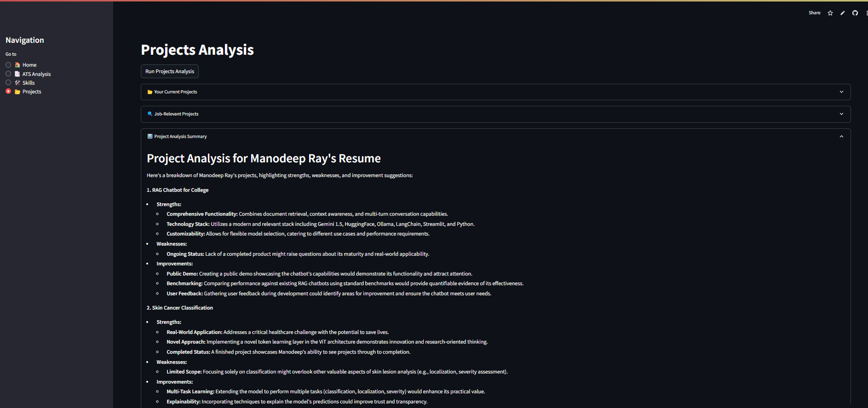This screenshot has height=408, width=868.
Task: Click the Projects navigation label
Action: click(32, 92)
